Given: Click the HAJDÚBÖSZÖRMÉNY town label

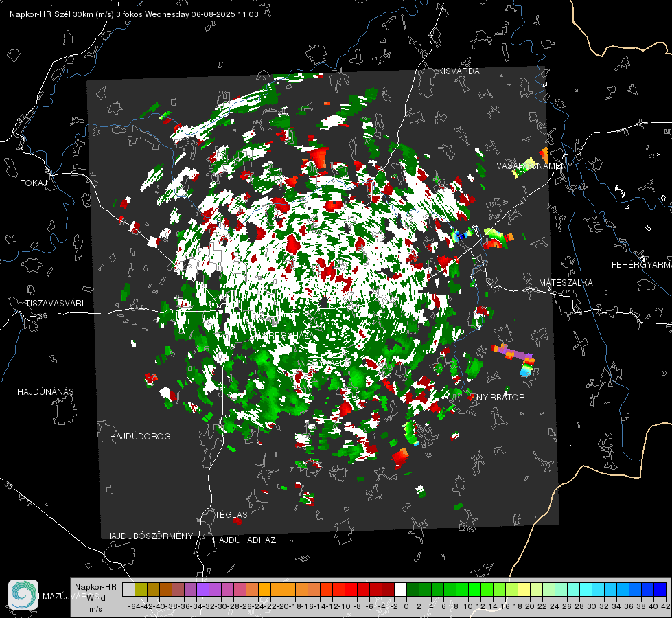Looking at the screenshot, I should click(x=149, y=536).
